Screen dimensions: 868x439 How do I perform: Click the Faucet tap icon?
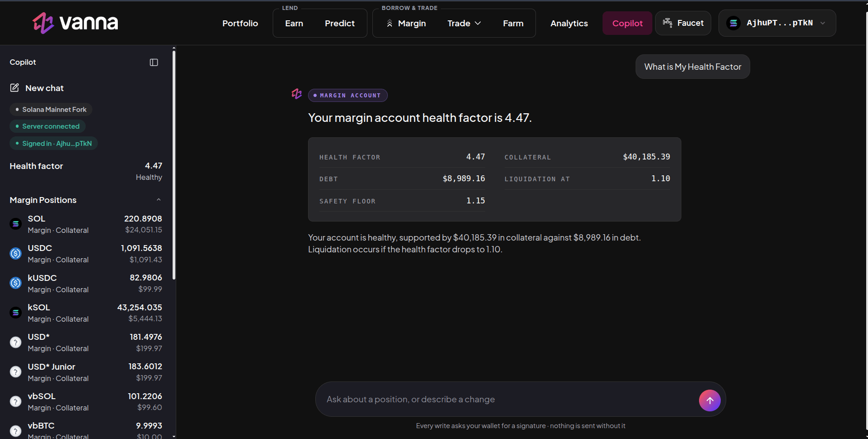667,23
